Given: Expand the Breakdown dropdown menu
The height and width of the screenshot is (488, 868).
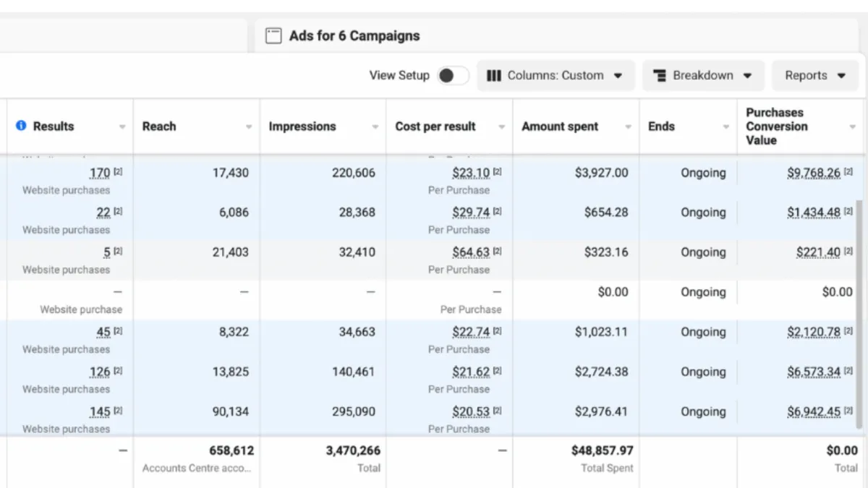Looking at the screenshot, I should [x=703, y=75].
